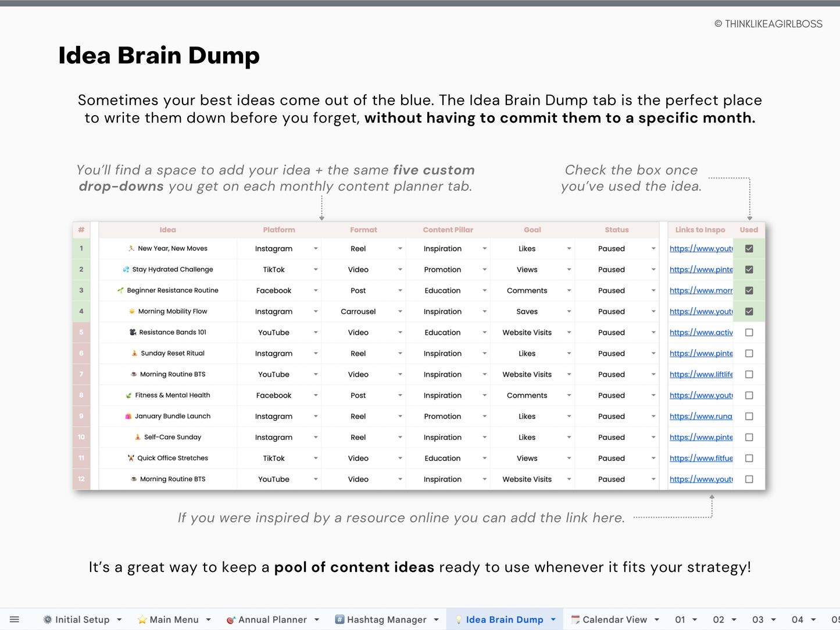Click the dart icon on Annual Planner tab
This screenshot has width=840, height=630.
pyautogui.click(x=231, y=619)
